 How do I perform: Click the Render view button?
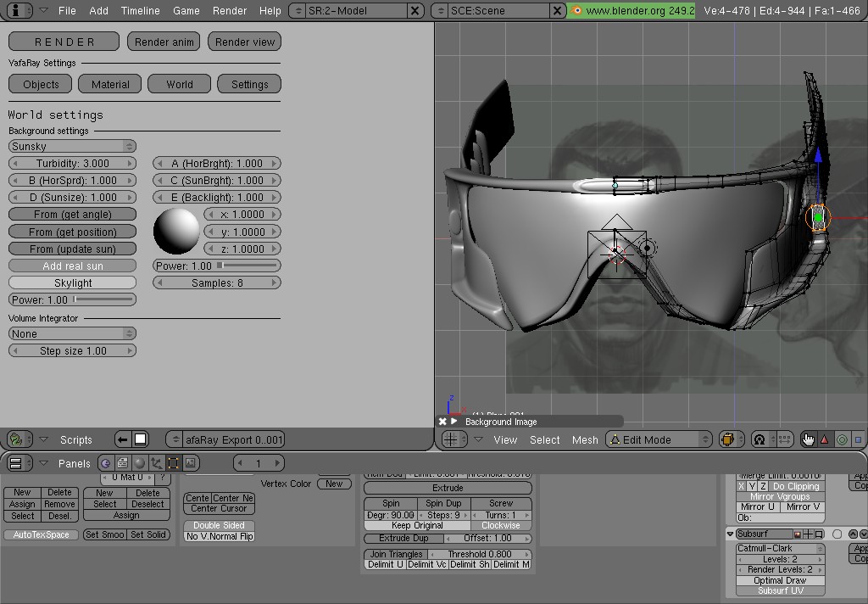[245, 42]
